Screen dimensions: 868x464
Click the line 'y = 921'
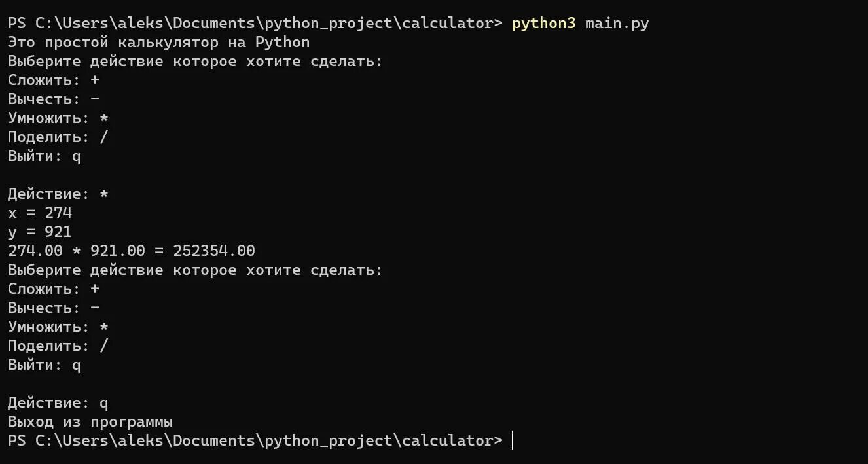click(40, 232)
